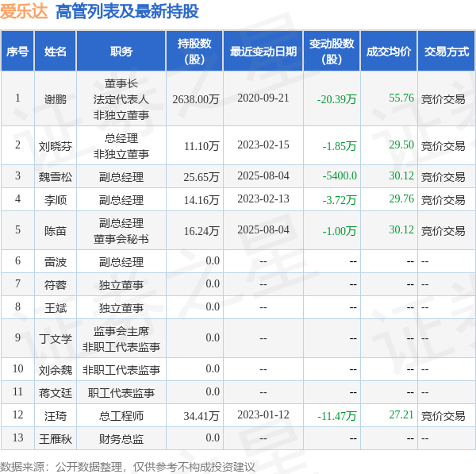476x474 pixels.
Task: Click average price 29.76
Action: tap(401, 198)
